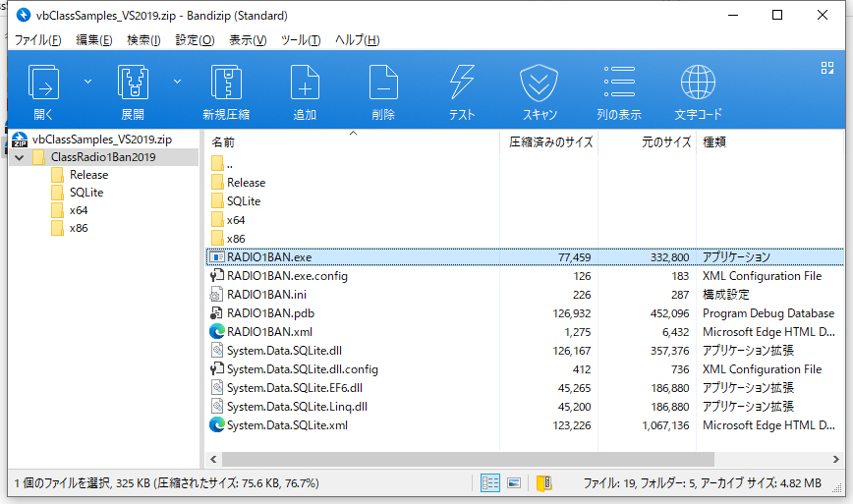The height and width of the screenshot is (504, 853).
Task: Collapse the ClassRadio1Ban2019 tree node
Action: [x=20, y=157]
